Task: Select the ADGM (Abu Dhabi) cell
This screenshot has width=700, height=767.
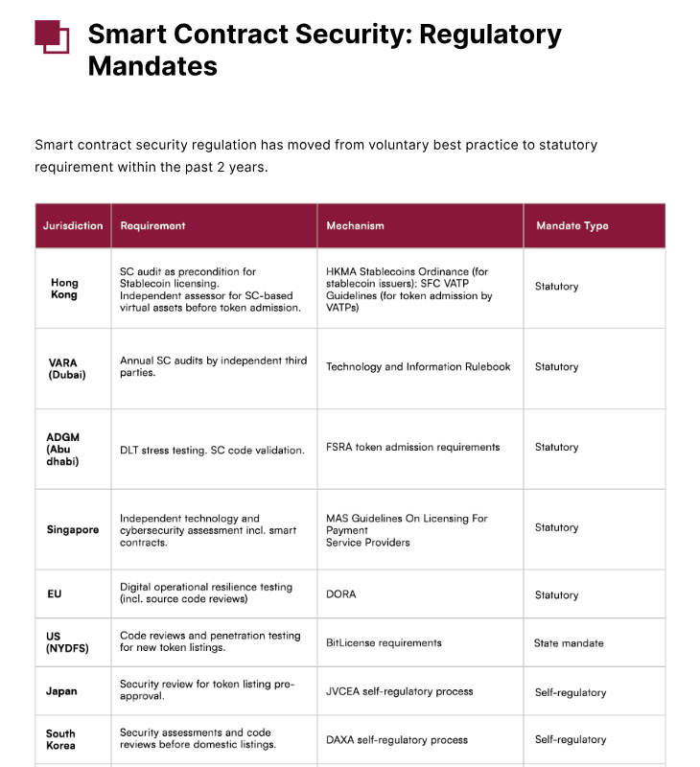Action: point(63,449)
